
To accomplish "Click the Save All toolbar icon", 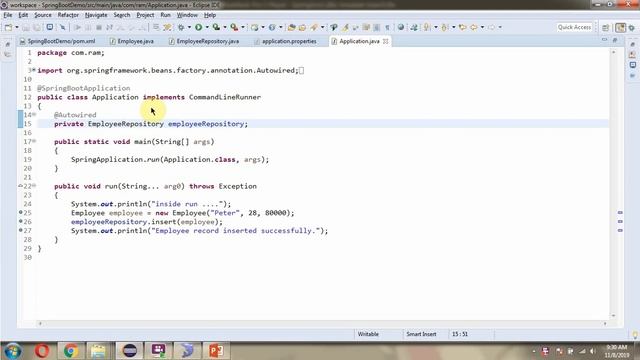I will 37,27.
